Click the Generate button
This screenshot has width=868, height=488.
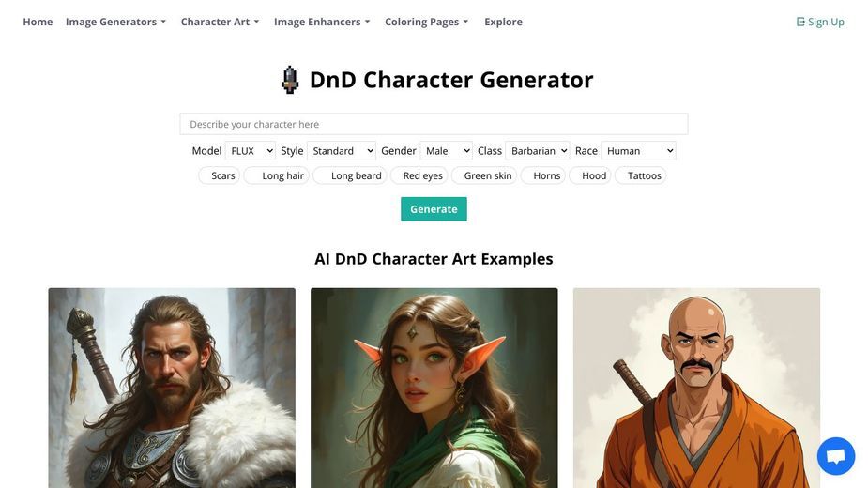point(434,209)
